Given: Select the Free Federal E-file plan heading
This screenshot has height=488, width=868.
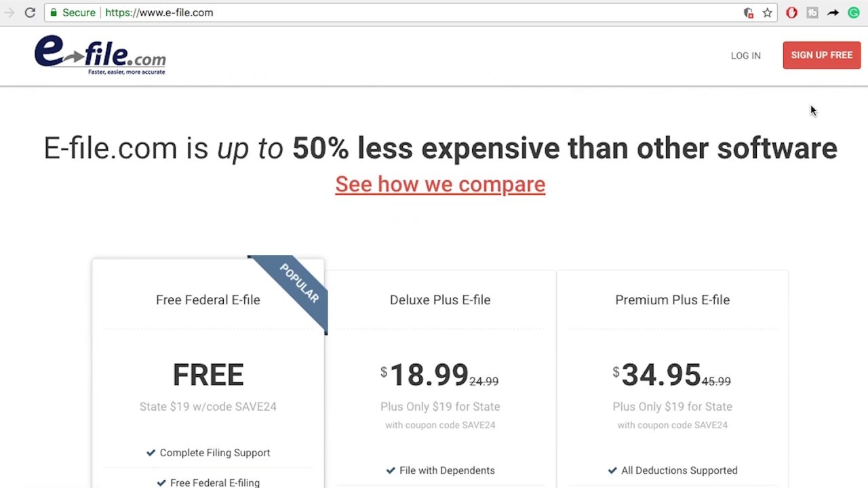Looking at the screenshot, I should point(208,300).
